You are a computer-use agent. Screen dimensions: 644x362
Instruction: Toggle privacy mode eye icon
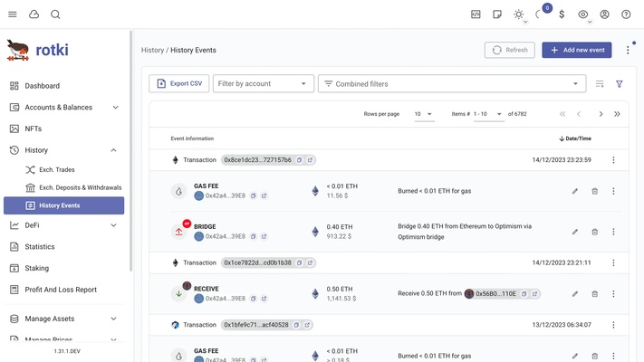(x=582, y=14)
